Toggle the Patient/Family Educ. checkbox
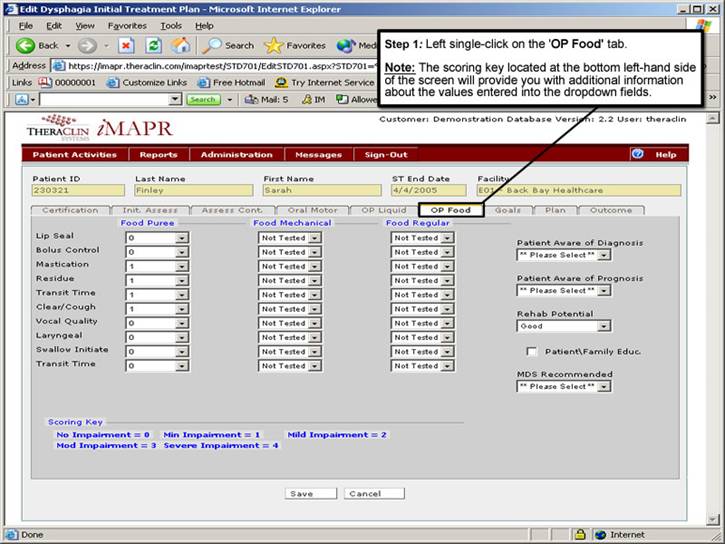Screen dimensions: 725x544 (532, 352)
